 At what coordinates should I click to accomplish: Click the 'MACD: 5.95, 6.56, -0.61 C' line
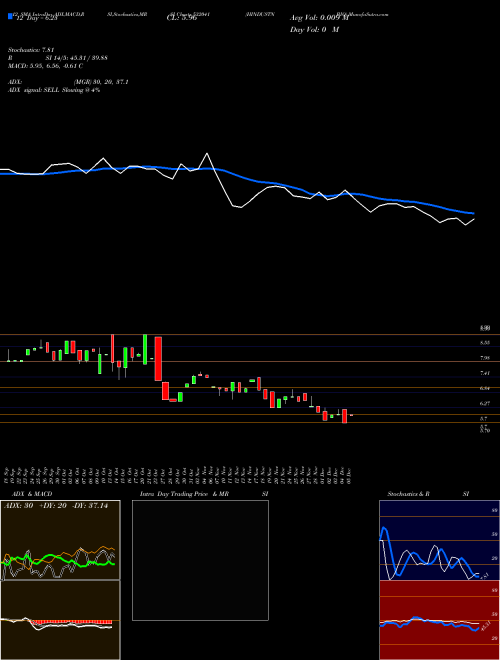click(45, 66)
